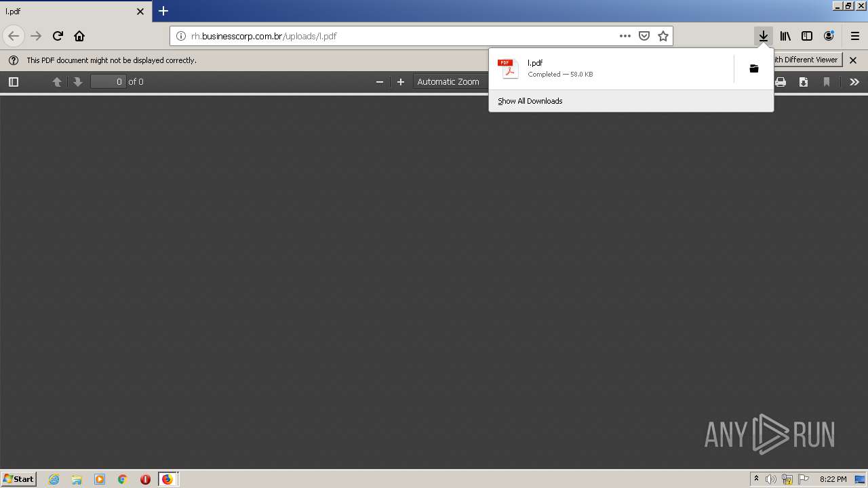This screenshot has width=868, height=488.
Task: Bookmark this page with star icon
Action: click(663, 36)
